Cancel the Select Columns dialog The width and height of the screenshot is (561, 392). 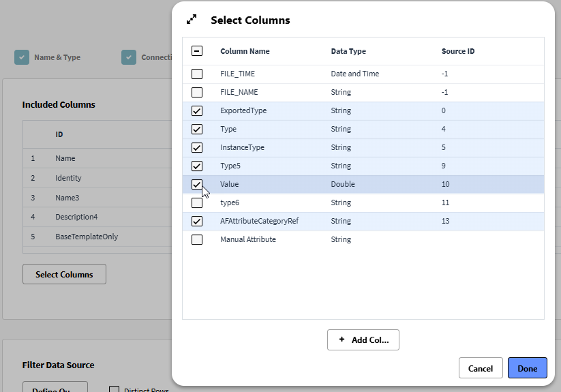point(481,368)
